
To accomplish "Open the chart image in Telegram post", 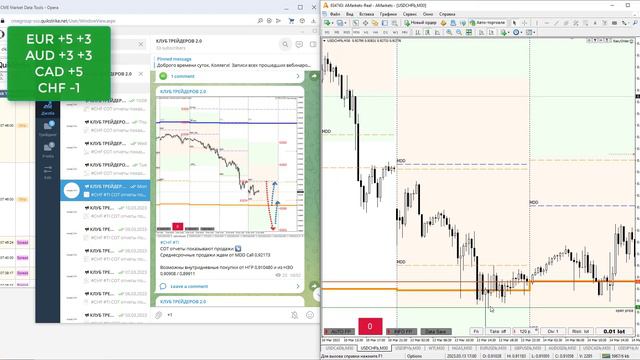I will pos(230,166).
